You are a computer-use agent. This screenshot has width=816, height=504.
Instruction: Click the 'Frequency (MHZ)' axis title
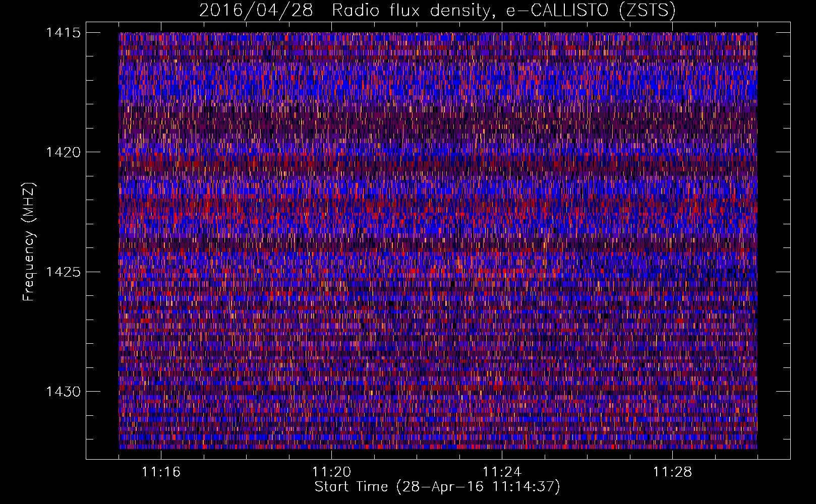(29, 242)
